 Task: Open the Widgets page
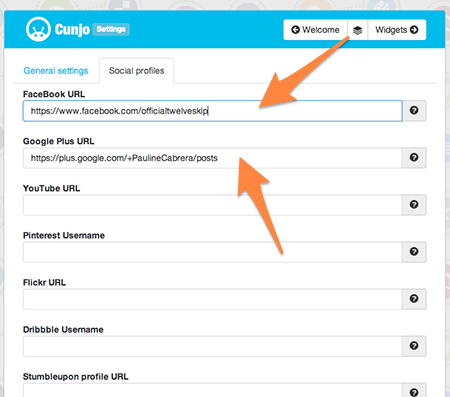click(x=397, y=30)
